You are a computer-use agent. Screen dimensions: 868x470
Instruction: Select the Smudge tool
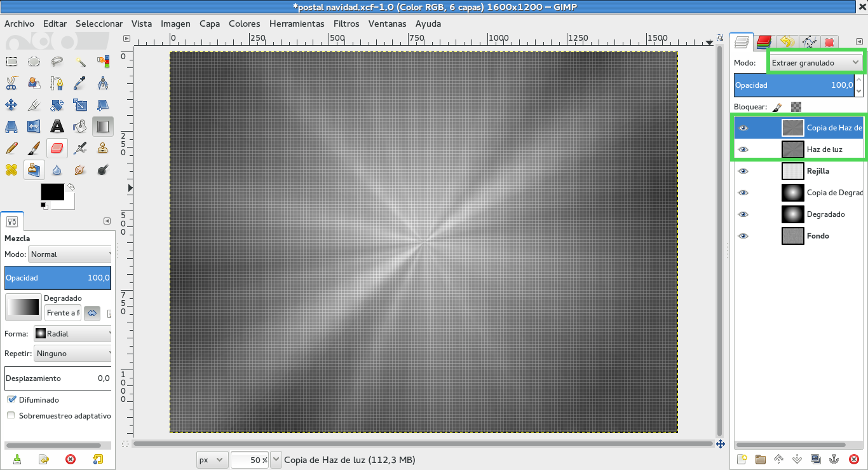click(80, 170)
